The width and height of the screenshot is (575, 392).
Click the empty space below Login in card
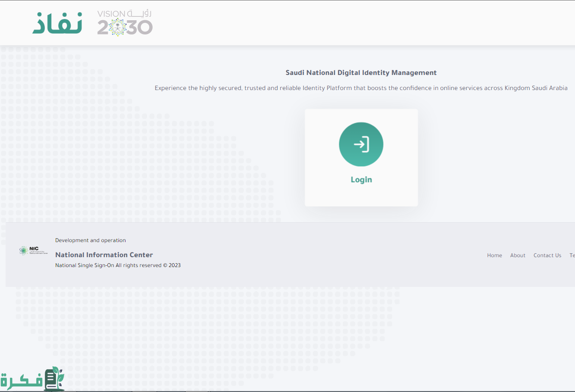pos(361,196)
